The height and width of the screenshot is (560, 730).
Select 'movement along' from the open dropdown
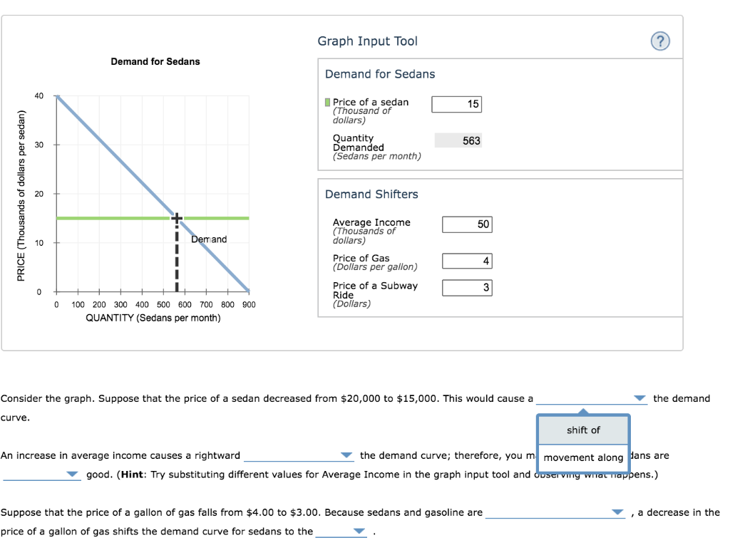(x=582, y=457)
